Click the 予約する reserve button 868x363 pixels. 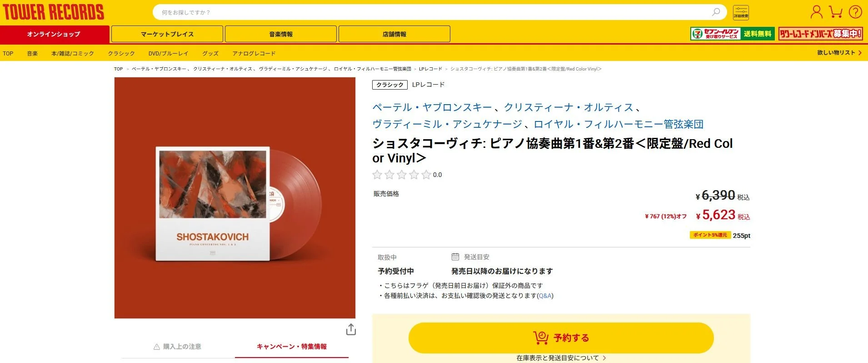click(561, 338)
